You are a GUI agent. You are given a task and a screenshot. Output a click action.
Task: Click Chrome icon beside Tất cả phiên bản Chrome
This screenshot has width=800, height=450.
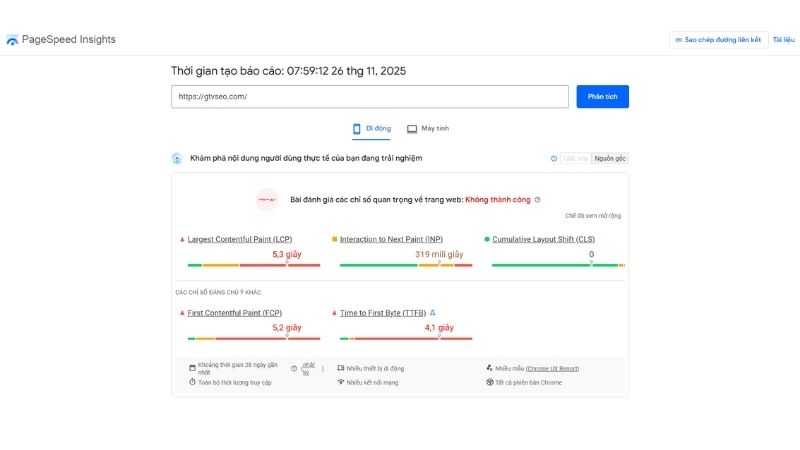pos(490,382)
